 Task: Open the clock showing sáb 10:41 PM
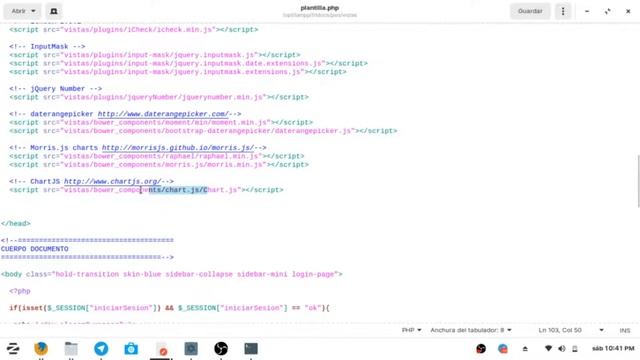(613, 349)
